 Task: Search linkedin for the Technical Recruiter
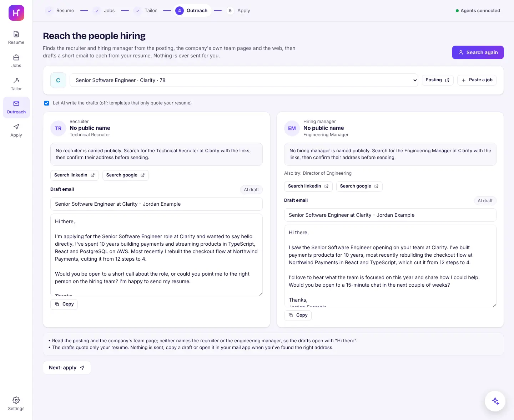click(74, 175)
